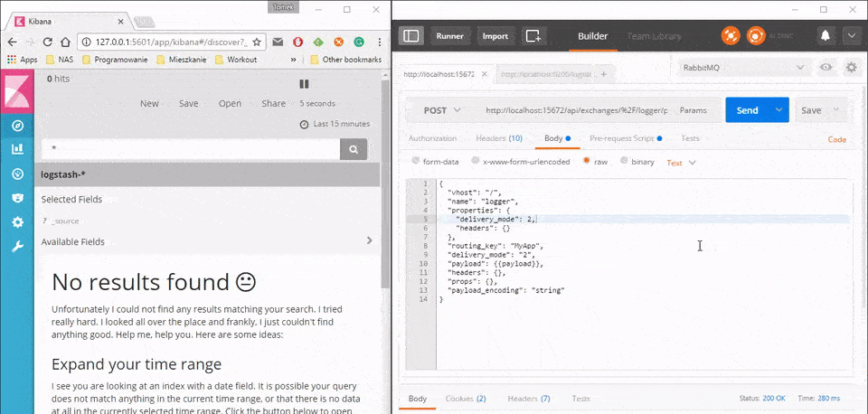Select the form-data body type
868x414 pixels.
[416, 162]
